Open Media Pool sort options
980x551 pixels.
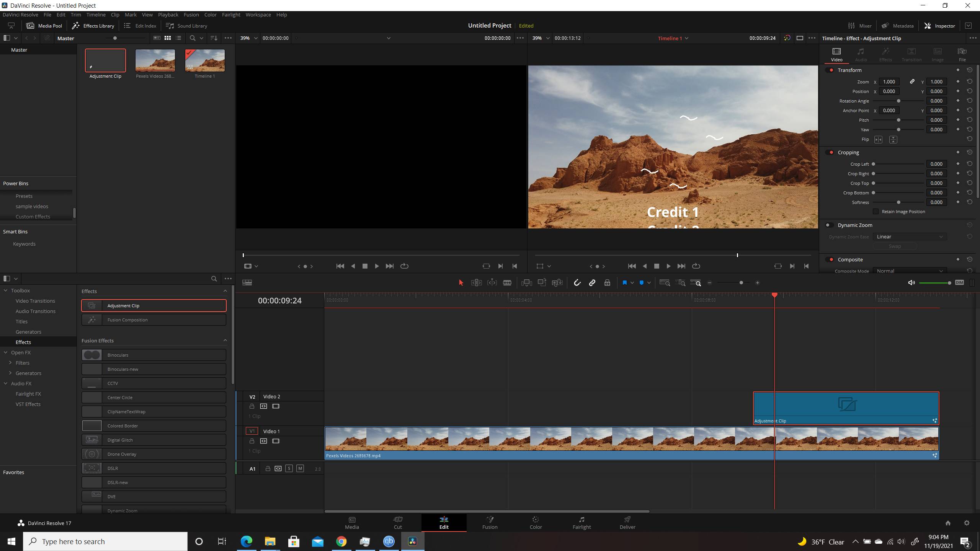pyautogui.click(x=214, y=38)
